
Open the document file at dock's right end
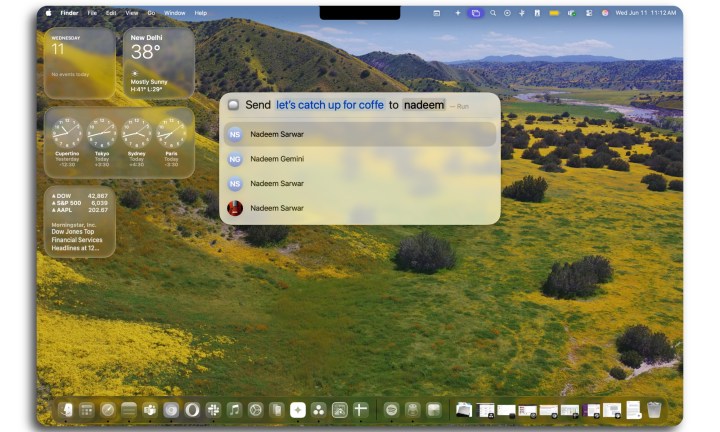634,410
